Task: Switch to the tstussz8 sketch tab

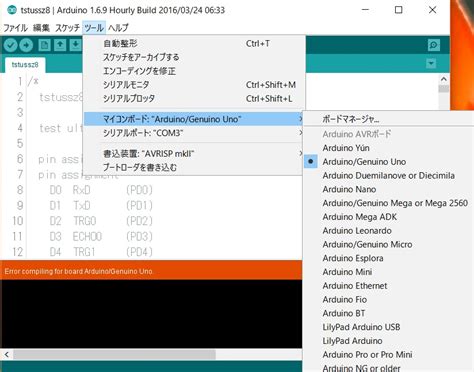Action: tap(25, 64)
